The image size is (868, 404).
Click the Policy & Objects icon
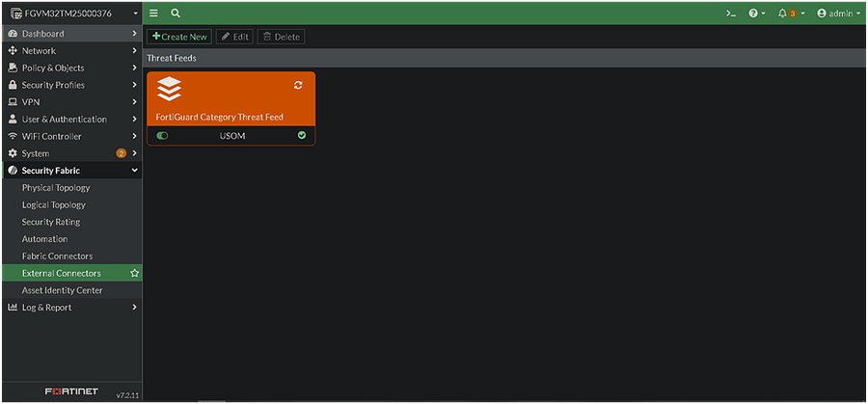(x=13, y=68)
